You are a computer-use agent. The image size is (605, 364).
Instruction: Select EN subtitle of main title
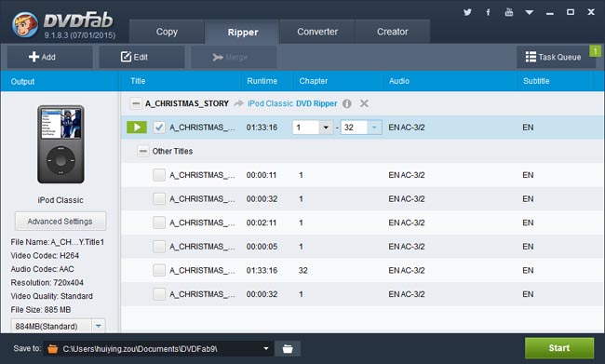528,128
